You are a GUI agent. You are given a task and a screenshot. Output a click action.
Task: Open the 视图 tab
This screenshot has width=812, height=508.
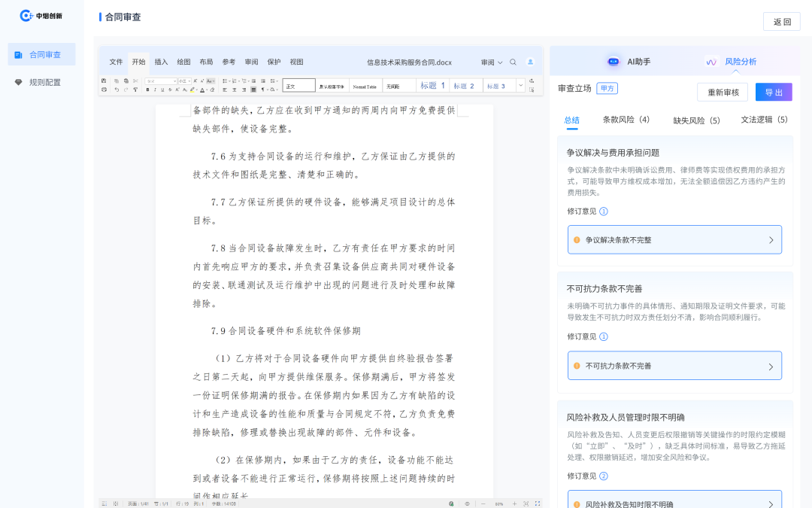click(296, 62)
